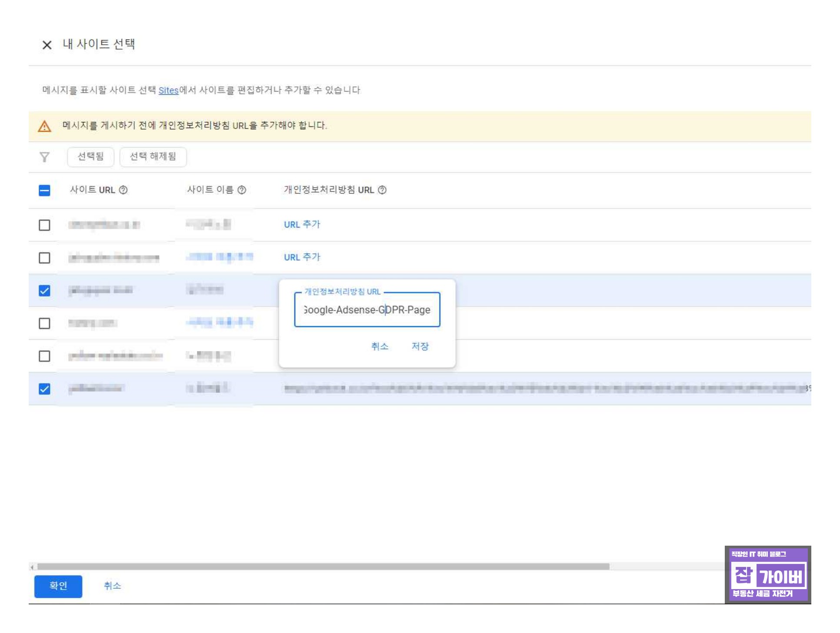840x633 pixels.
Task: Uncheck the third site row checkbox
Action: [x=44, y=291]
